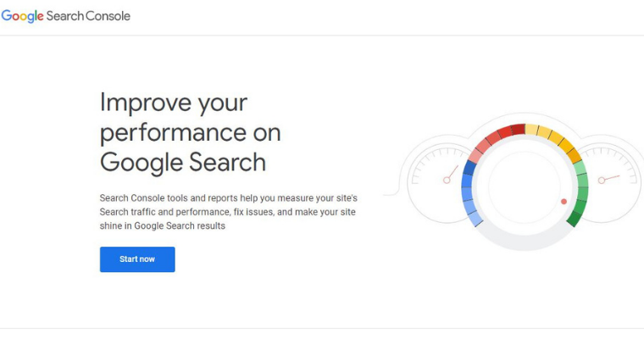Click the darkest red gauge segment
Viewport: 644px width, 339px height.
(x=519, y=130)
